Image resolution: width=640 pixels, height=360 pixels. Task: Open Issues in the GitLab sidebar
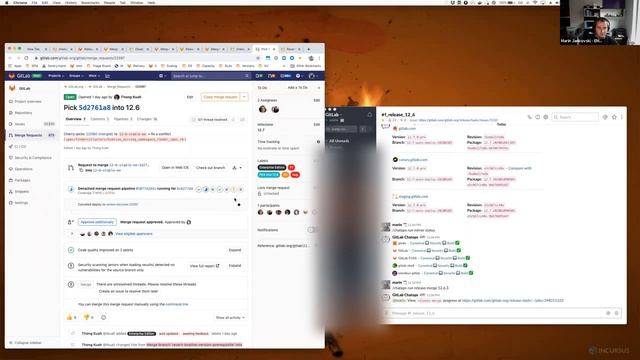[x=20, y=124]
